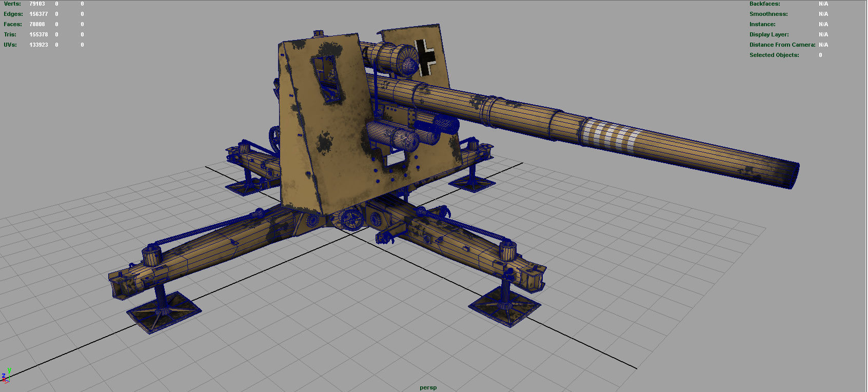The height and width of the screenshot is (392, 868).
Task: Click the 0 value beside Selected Objects
Action: click(x=820, y=55)
